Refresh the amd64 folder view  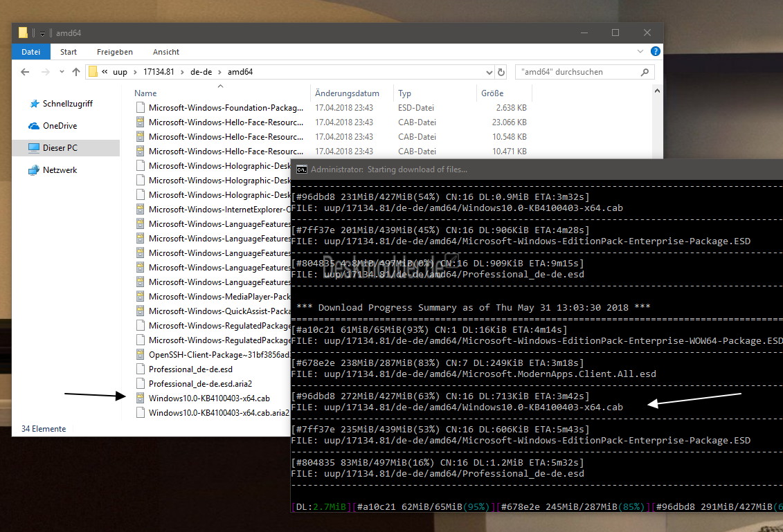tap(501, 72)
